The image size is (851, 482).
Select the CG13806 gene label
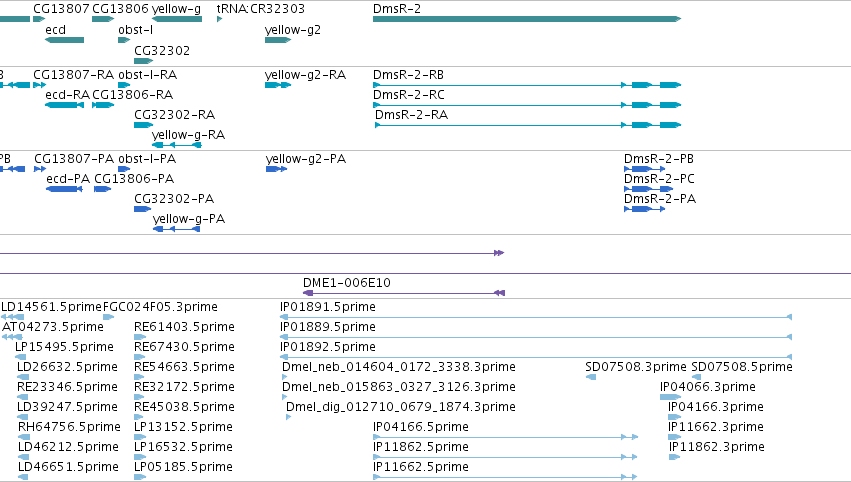120,9
